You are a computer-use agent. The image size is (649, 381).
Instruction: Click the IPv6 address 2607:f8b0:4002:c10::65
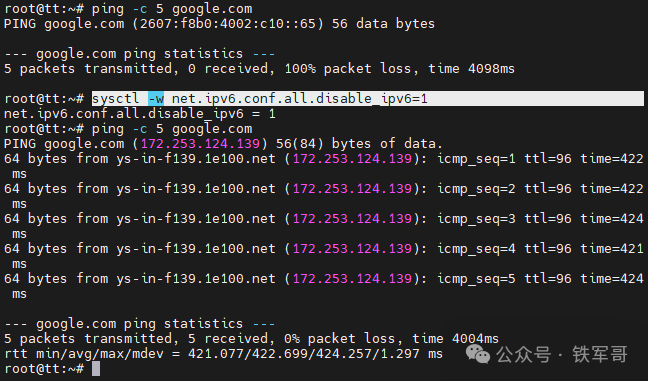228,24
